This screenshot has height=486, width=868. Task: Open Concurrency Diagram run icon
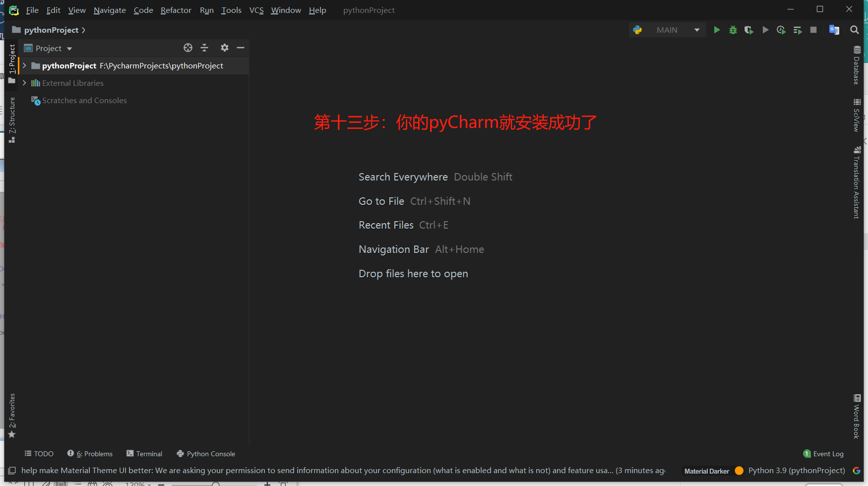point(798,30)
